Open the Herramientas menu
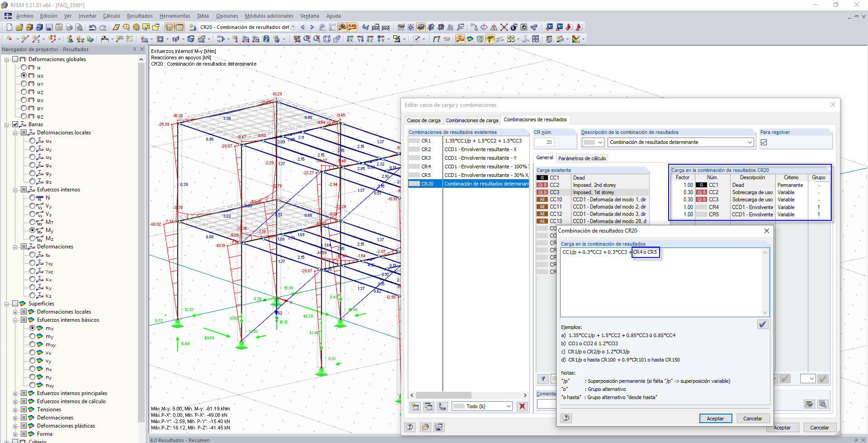 pos(175,16)
